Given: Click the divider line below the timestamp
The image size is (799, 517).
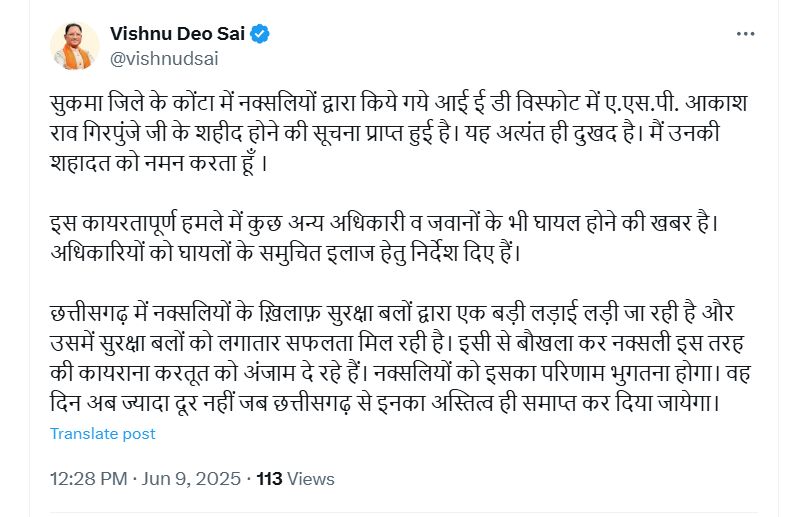Looking at the screenshot, I should pyautogui.click(x=404, y=513).
